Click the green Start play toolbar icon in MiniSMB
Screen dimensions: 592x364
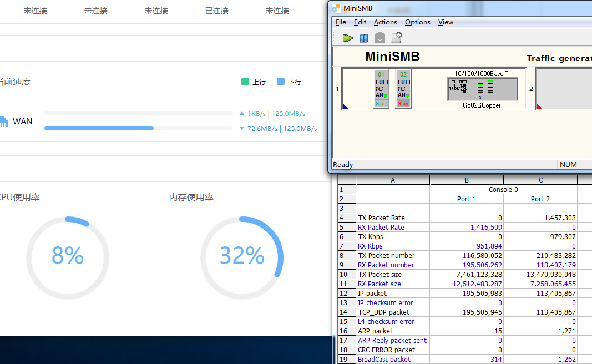(347, 38)
